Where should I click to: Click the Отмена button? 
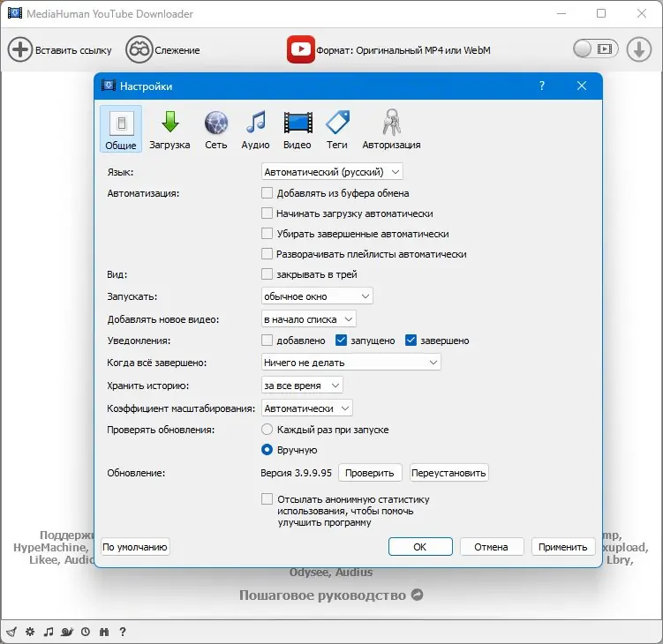point(492,547)
